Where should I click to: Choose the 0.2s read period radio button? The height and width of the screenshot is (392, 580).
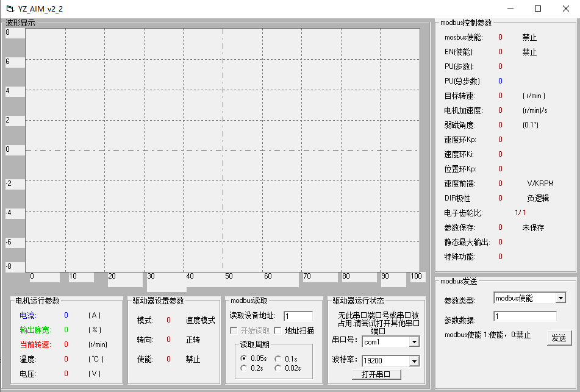(244, 368)
